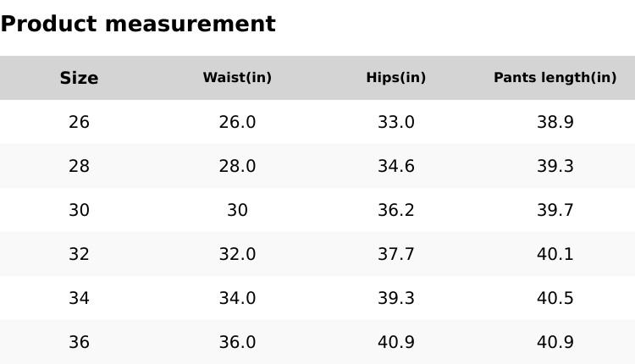Click the 26.0 waist value
The image size is (635, 364).
coord(237,122)
